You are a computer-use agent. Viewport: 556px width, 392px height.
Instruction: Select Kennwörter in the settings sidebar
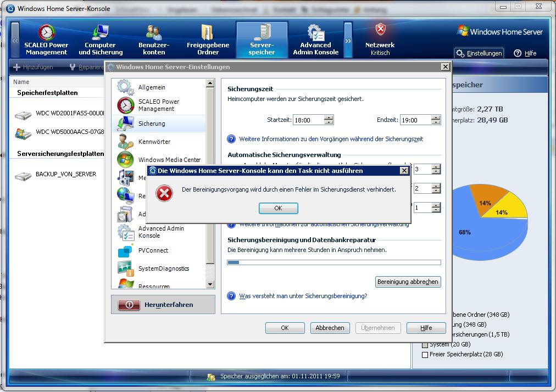pos(154,142)
